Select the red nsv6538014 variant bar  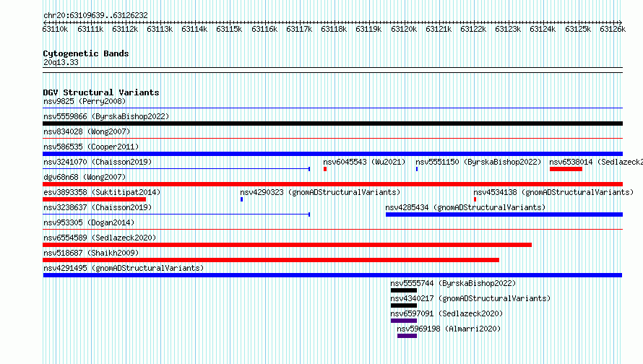(x=566, y=169)
